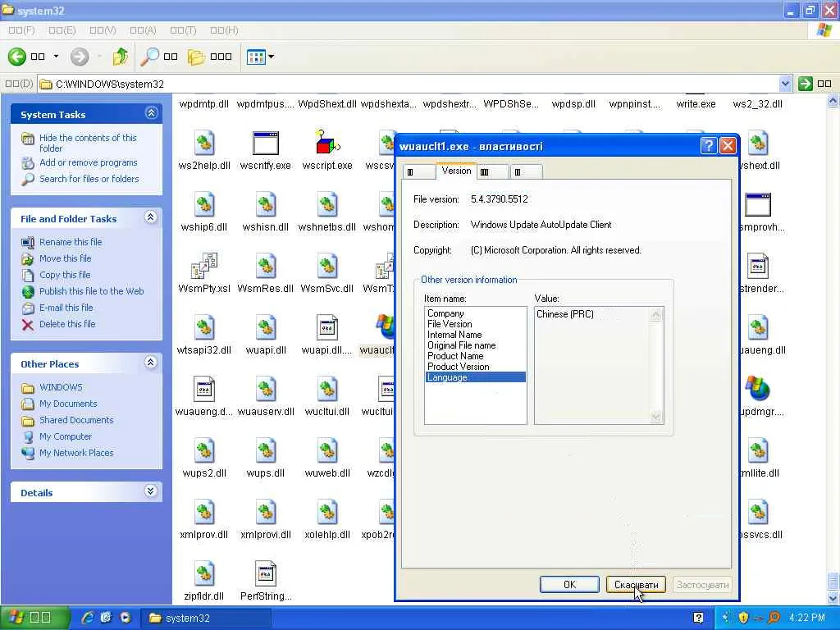Click the Скасувати cancel button

[x=636, y=584]
